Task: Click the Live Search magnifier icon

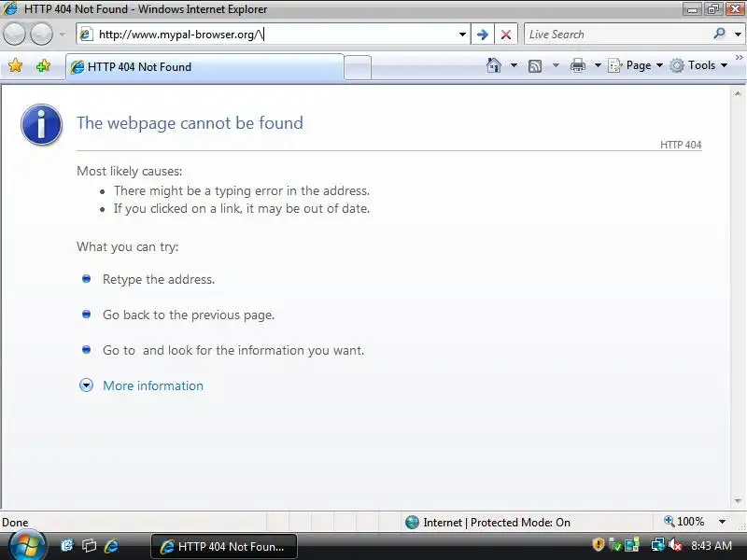Action: (719, 34)
